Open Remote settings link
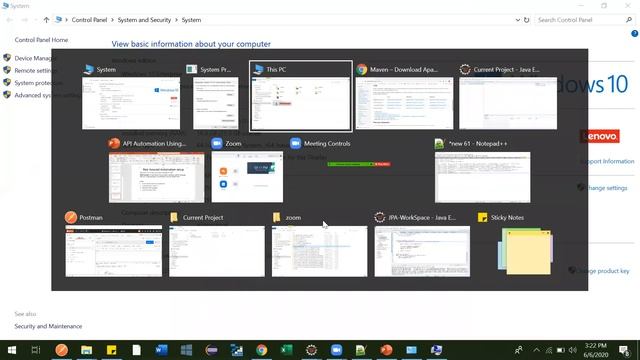This screenshot has width=640, height=360. (33, 70)
